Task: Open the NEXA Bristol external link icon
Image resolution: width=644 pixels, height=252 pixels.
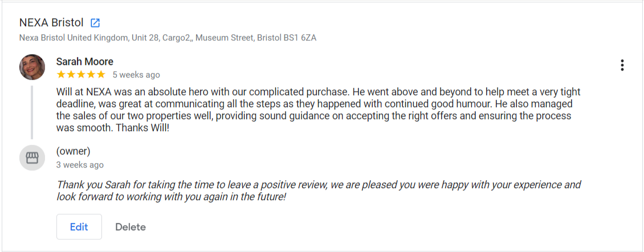Action: click(x=95, y=23)
